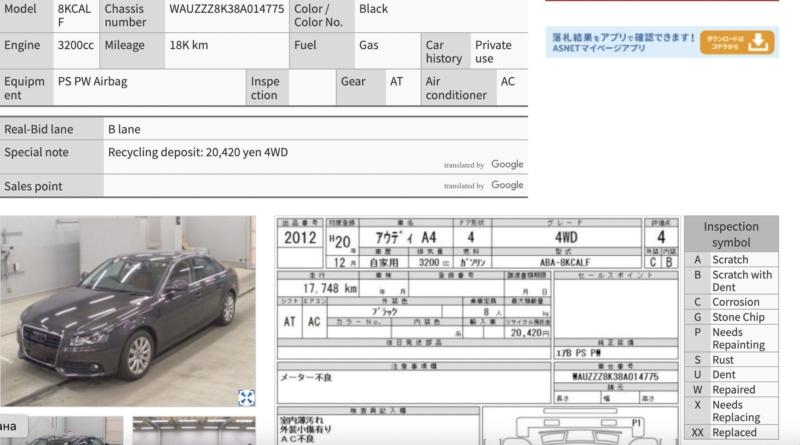
Task: Click the chassis number WAUZZZ8K38A014775
Action: (226, 9)
